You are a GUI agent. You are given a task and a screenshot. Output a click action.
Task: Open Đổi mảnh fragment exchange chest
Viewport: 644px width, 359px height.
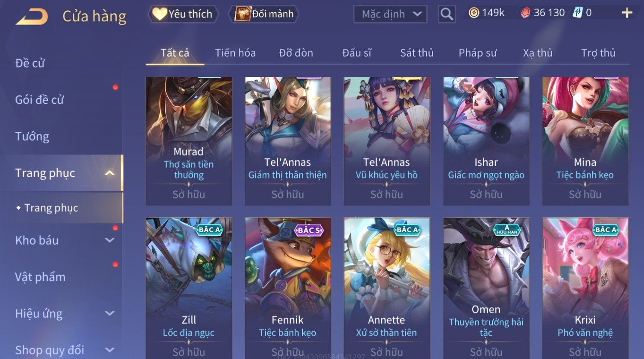coord(263,14)
